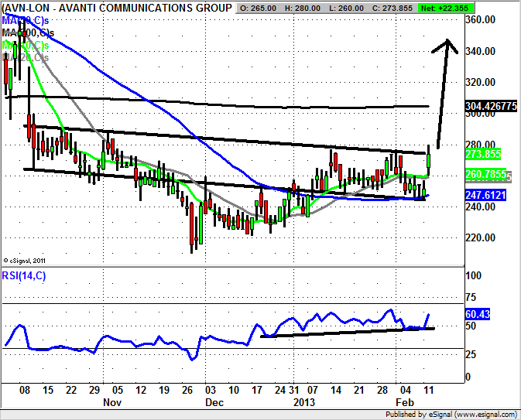Click the Published by eSignal footer text
Image resolution: width=521 pixels, height=420 pixels.
tap(451, 415)
